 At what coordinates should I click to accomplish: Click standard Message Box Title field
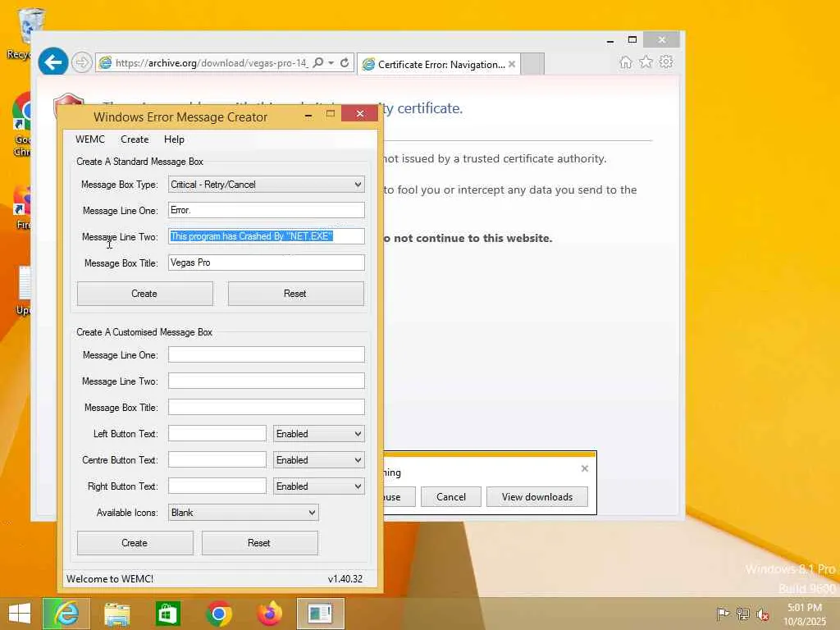(x=267, y=262)
